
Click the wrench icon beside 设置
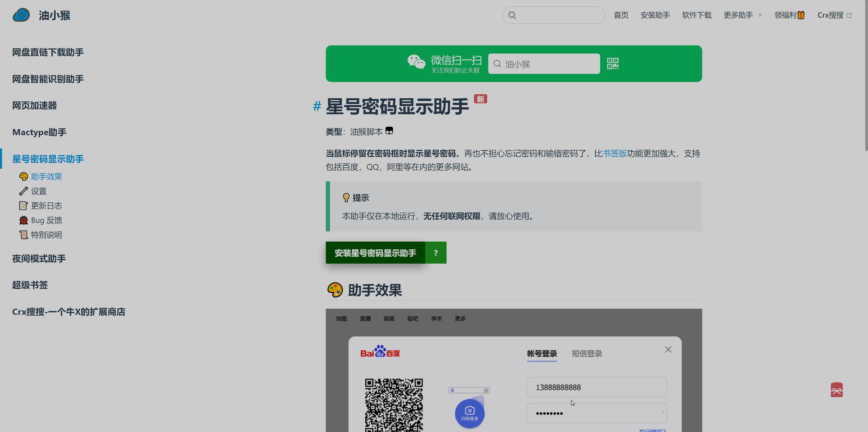[x=23, y=191]
